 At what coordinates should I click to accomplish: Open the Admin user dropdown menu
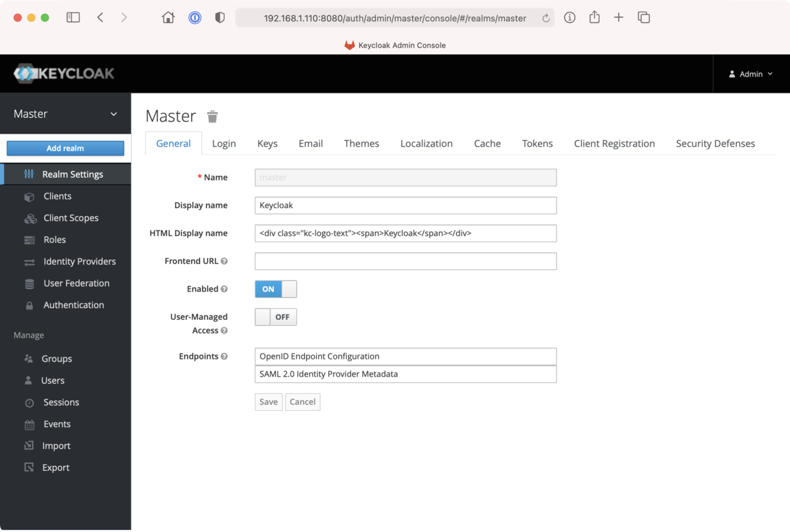(751, 74)
